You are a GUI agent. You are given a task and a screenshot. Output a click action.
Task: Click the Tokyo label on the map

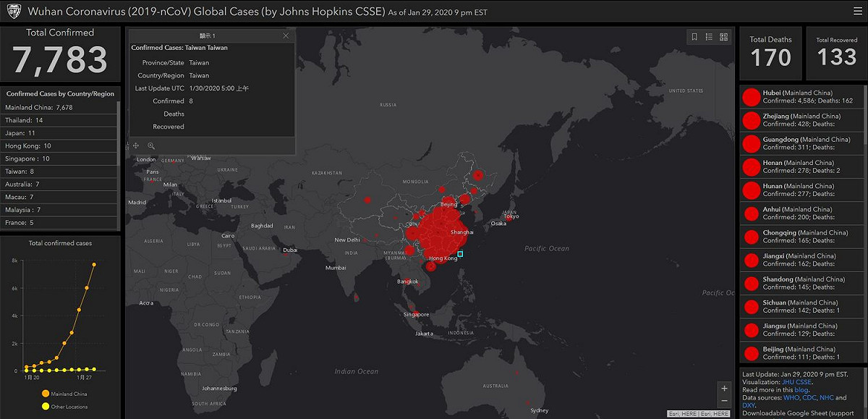[x=511, y=216]
